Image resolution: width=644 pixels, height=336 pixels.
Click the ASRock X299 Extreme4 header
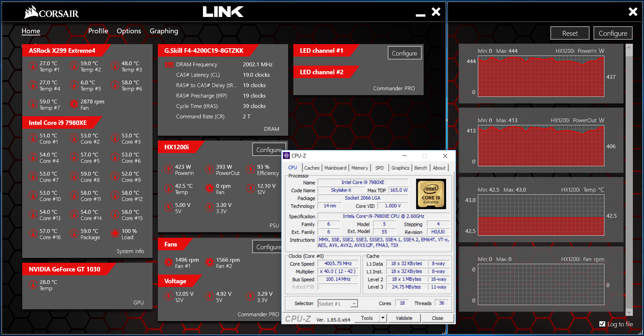click(66, 51)
